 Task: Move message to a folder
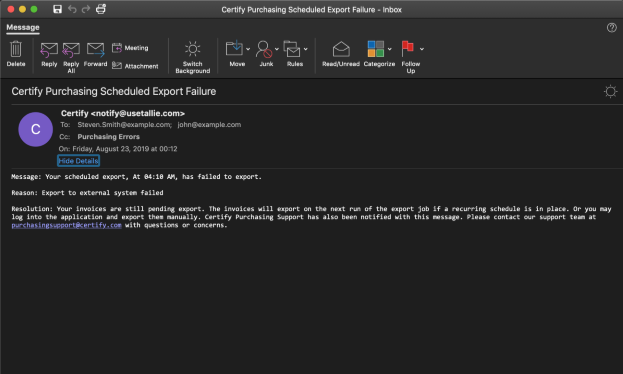[x=236, y=54]
